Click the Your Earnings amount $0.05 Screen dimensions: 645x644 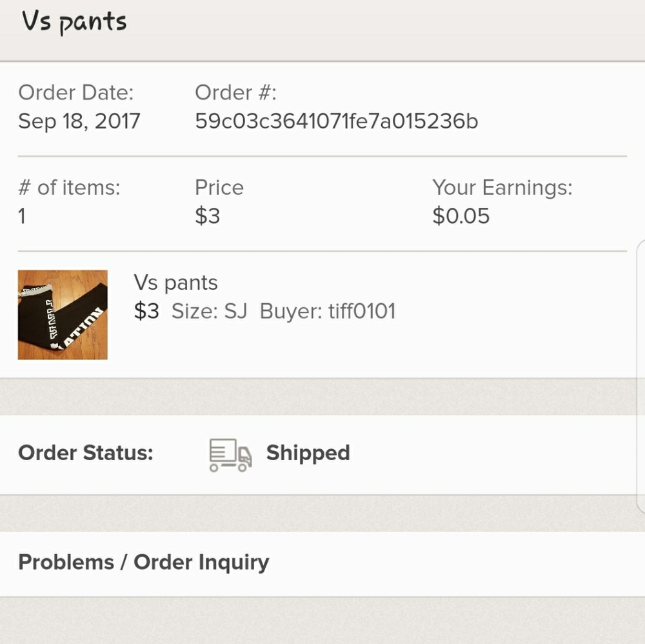(461, 216)
